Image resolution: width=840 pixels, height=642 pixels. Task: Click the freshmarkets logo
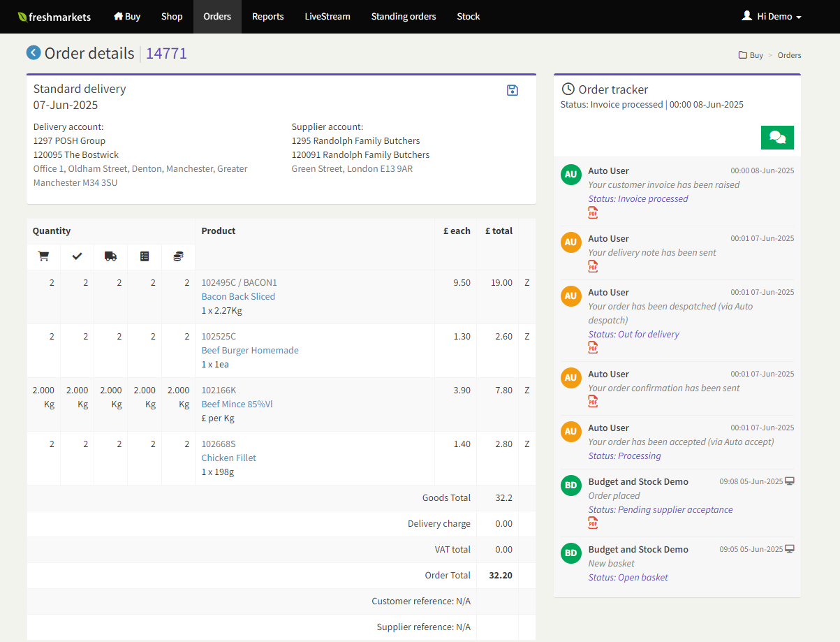click(x=54, y=17)
